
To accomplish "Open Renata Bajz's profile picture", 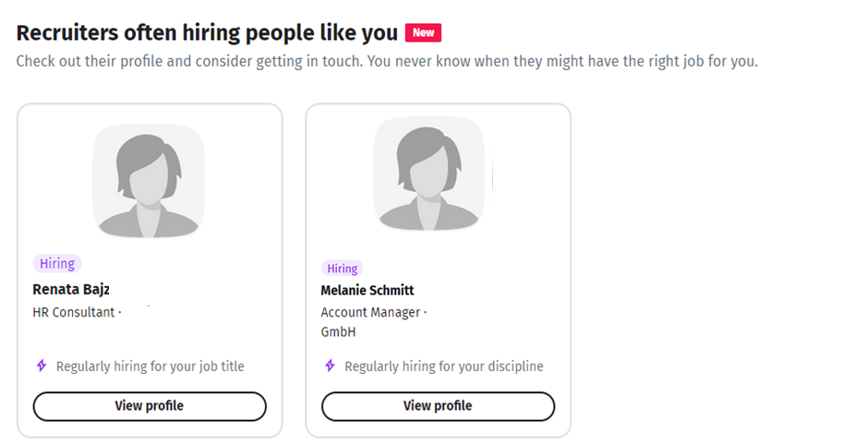I will (148, 182).
